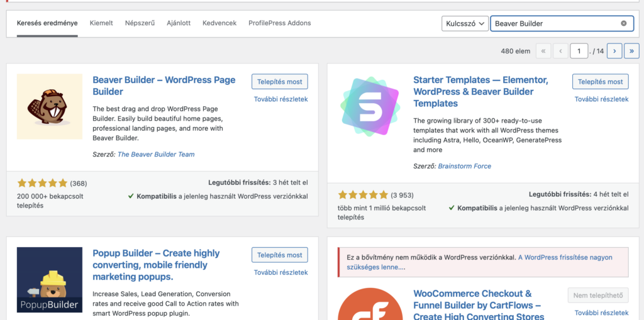Open the Brainstorm Force author link
The width and height of the screenshot is (644, 320).
(465, 167)
